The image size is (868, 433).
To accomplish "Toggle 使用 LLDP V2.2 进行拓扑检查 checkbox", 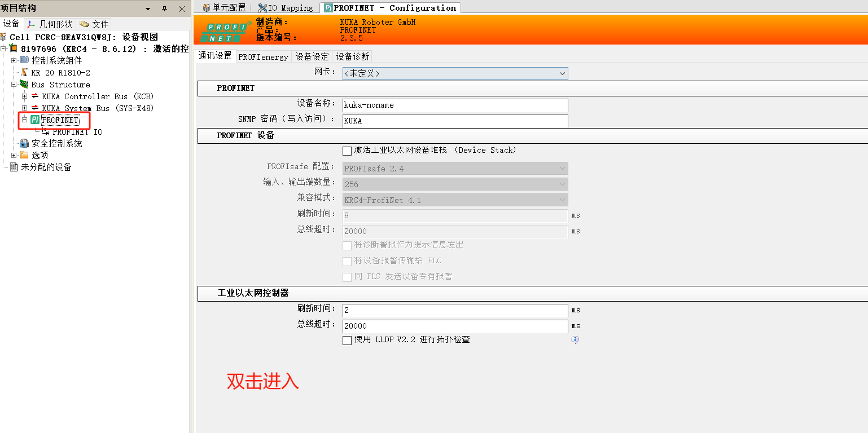I will [347, 340].
